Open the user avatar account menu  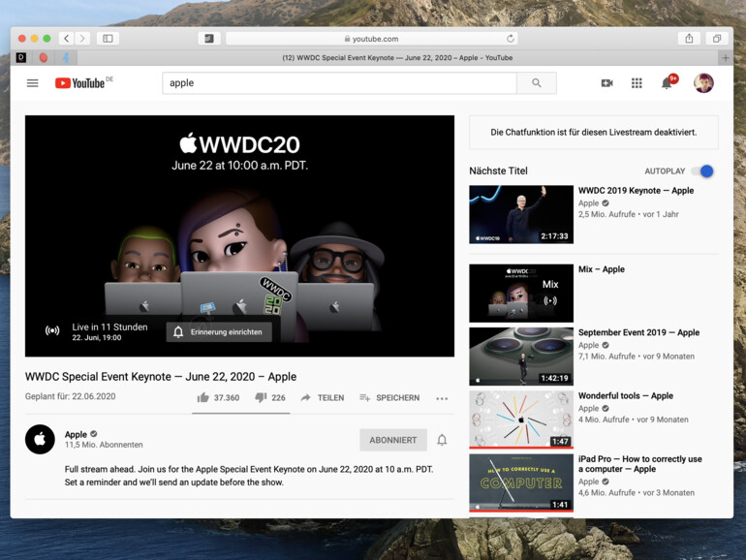tap(703, 83)
